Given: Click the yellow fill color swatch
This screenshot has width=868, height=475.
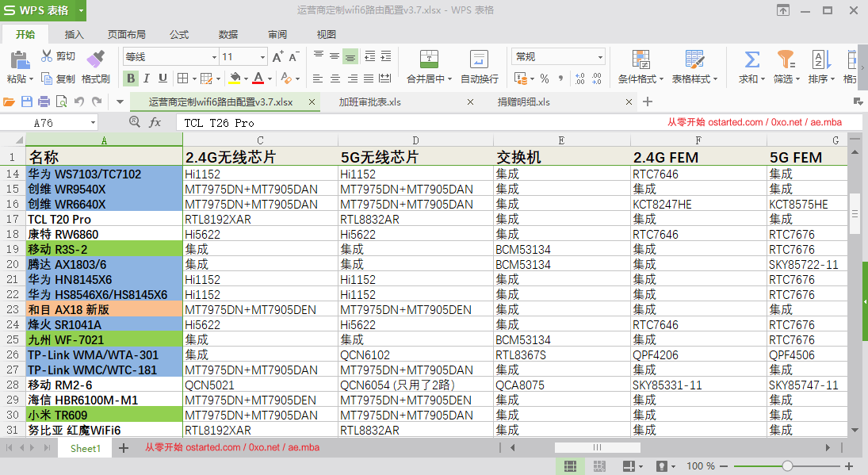Looking at the screenshot, I should pyautogui.click(x=235, y=78).
